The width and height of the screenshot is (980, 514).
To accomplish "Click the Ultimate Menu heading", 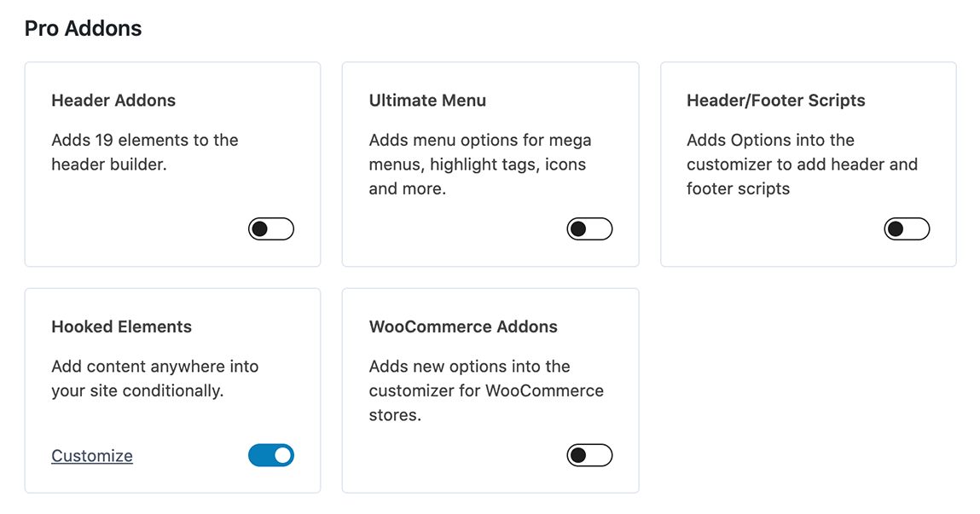I will pos(427,100).
